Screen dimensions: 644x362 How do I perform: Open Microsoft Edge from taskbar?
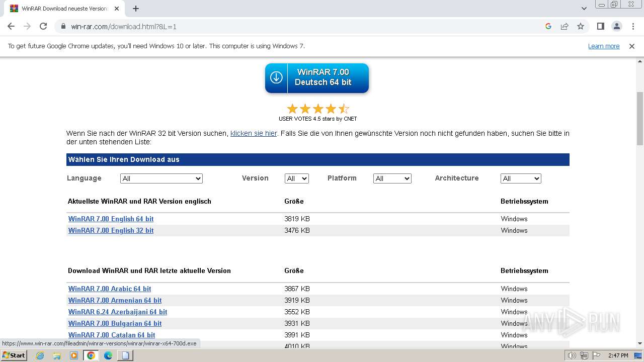(x=108, y=355)
